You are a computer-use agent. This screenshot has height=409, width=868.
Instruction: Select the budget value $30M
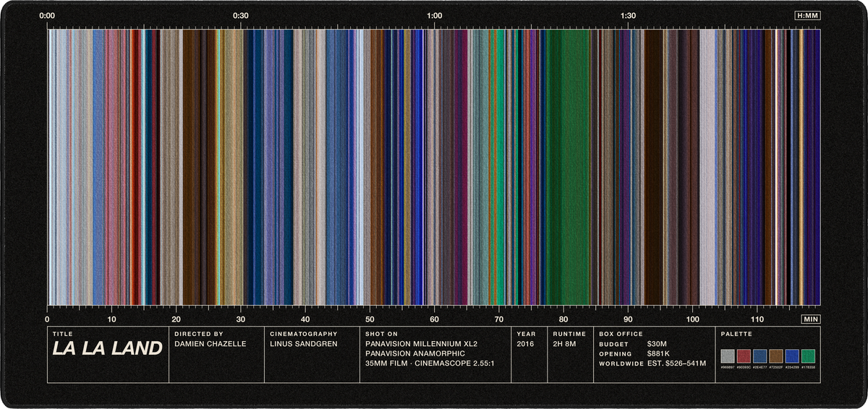[658, 344]
